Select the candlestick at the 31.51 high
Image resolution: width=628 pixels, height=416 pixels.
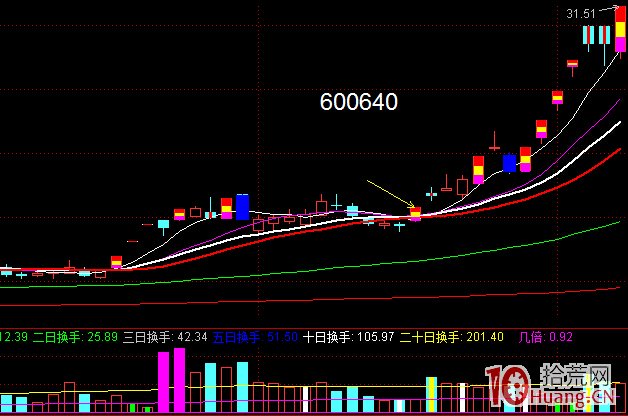620,30
